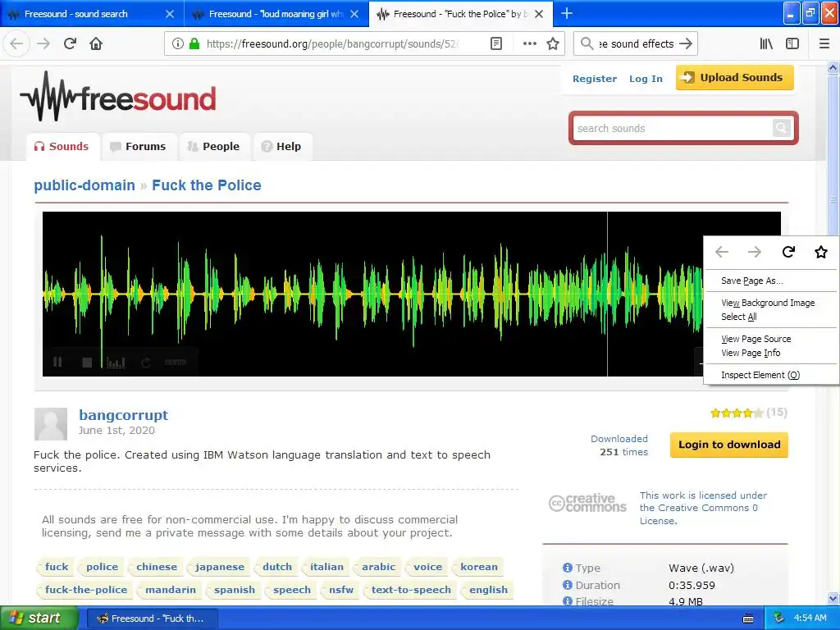
Task: Pause the sound playback
Action: 58,362
